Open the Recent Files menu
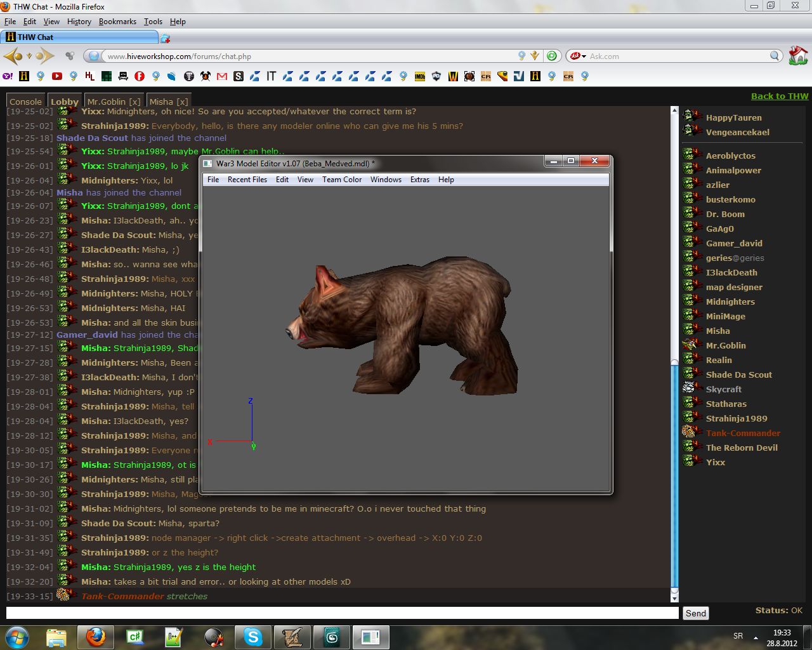 [247, 180]
